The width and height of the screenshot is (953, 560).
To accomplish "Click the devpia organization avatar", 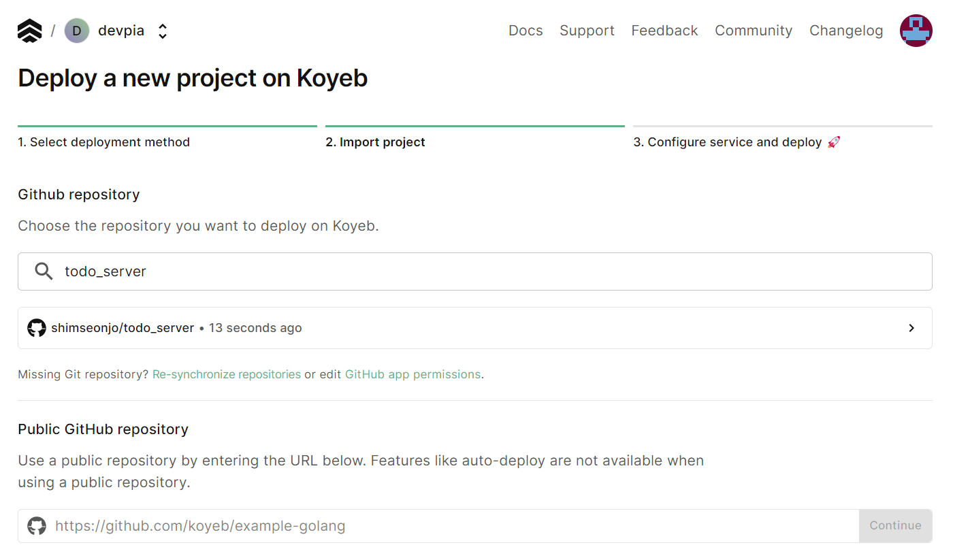I will tap(77, 31).
